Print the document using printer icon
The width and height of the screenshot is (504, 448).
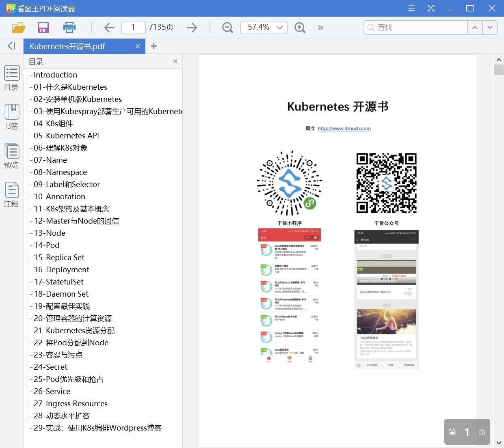69,28
